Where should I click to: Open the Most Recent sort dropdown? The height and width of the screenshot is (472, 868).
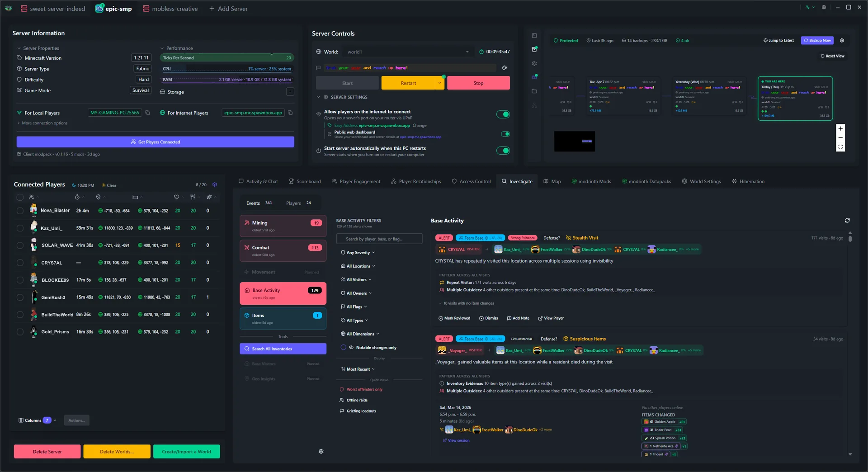(357, 369)
